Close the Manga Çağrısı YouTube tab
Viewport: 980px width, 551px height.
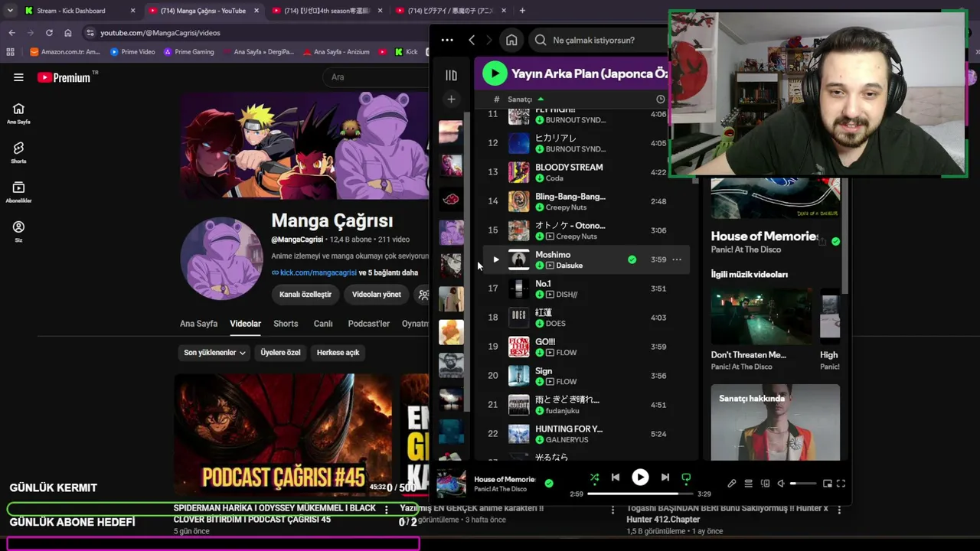coord(256,11)
